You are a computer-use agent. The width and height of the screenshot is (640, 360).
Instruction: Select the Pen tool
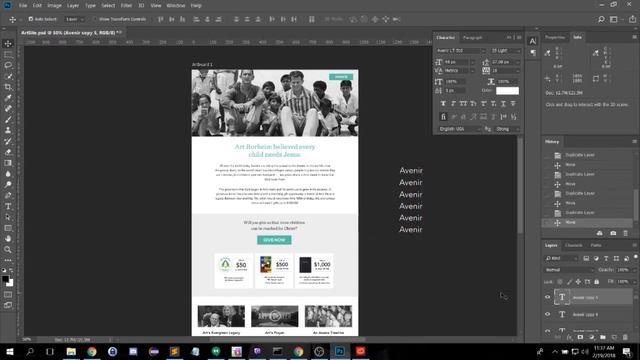pos(8,195)
